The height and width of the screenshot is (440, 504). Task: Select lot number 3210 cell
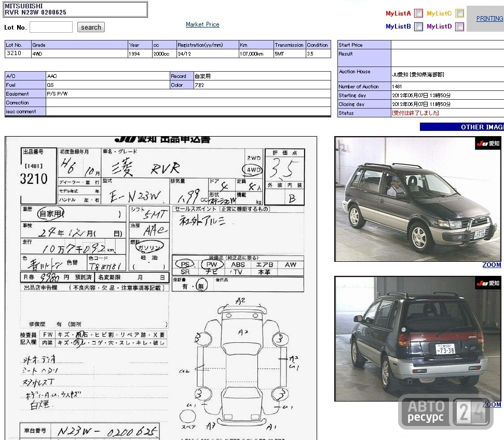[18, 54]
